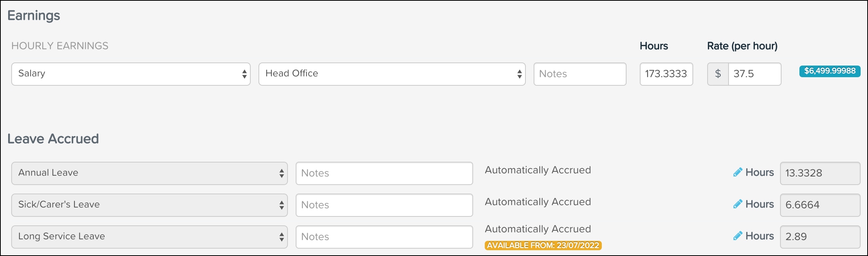Select the Sick/Carer's hours box showing 6.6664
Image resolution: width=868 pixels, height=256 pixels.
coord(820,205)
